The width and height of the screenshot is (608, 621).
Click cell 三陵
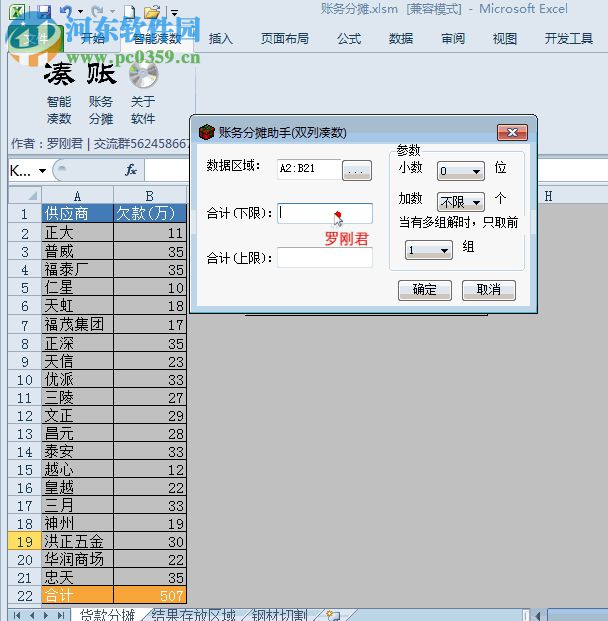pyautogui.click(x=77, y=397)
